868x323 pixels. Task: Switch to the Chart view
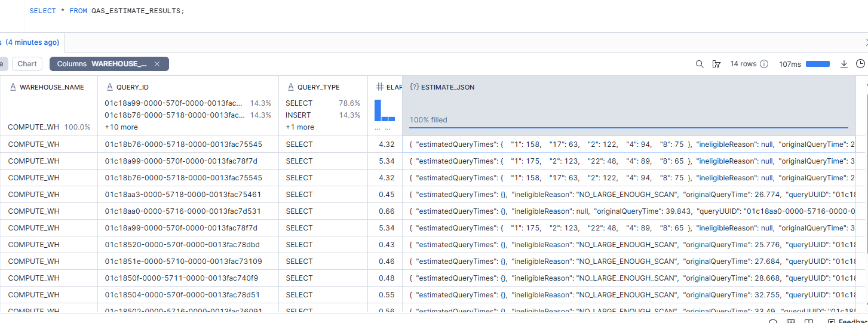[x=27, y=64]
